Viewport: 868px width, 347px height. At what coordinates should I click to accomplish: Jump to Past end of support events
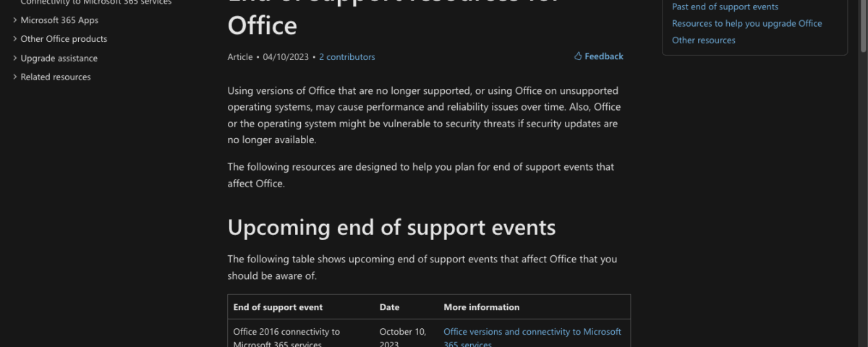click(725, 7)
